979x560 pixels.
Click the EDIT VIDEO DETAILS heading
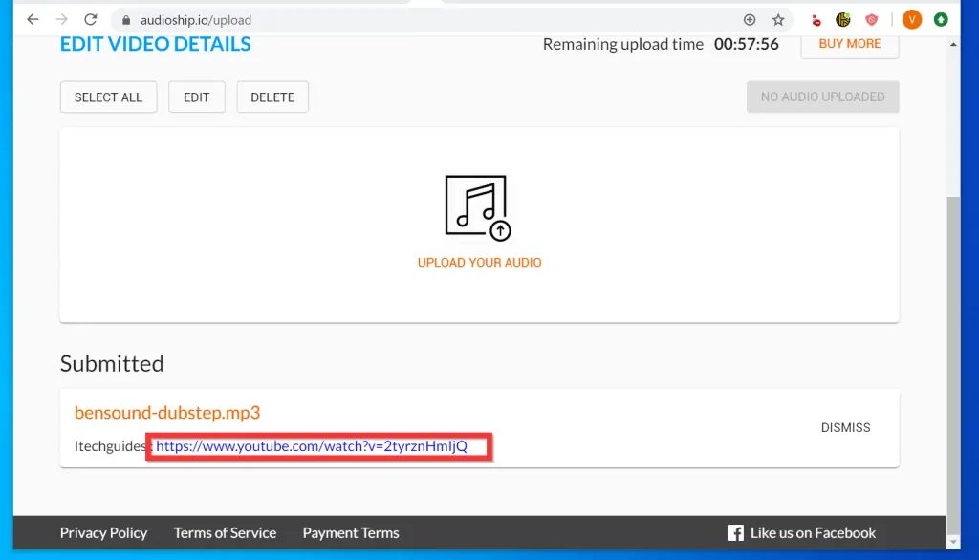click(x=156, y=44)
